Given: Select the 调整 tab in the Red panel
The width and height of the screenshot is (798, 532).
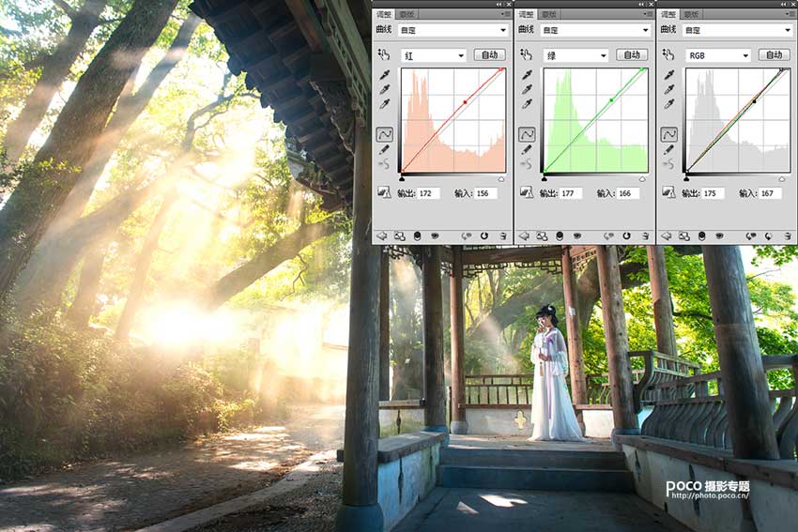Looking at the screenshot, I should [x=384, y=14].
